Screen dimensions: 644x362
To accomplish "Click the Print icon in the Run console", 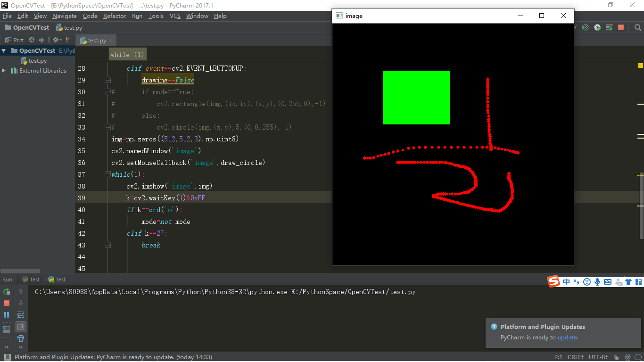I will click(21, 338).
